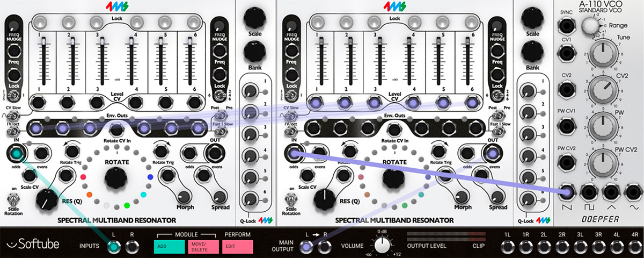Click the CV2 input jack on the Doepfer VCO

pos(567,89)
